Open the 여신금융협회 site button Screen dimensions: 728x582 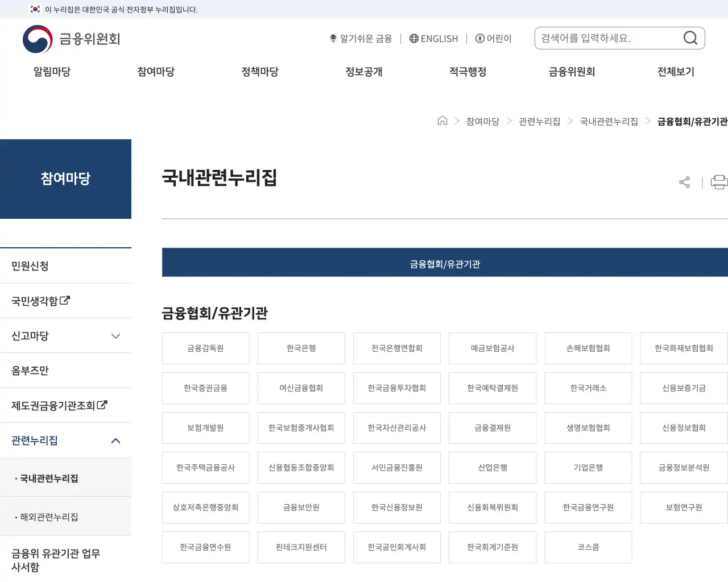[x=301, y=388]
